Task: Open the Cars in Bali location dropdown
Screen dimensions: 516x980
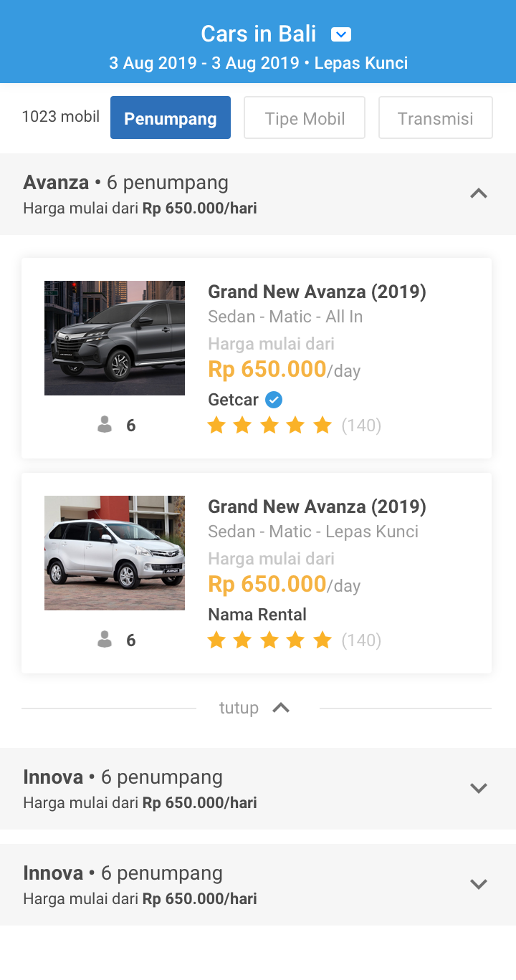Action: 341,34
